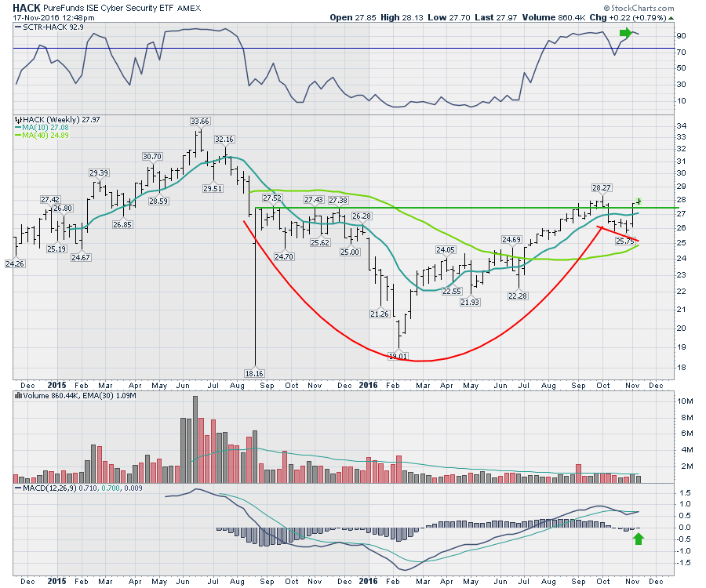706x588 pixels.
Task: Click the 24.05 price label
Action: pos(446,249)
